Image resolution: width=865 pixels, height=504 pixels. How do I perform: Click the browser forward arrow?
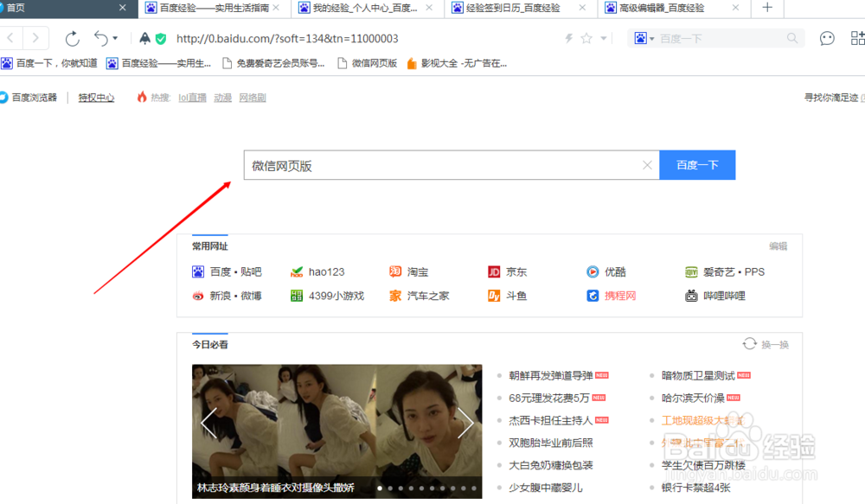click(35, 38)
